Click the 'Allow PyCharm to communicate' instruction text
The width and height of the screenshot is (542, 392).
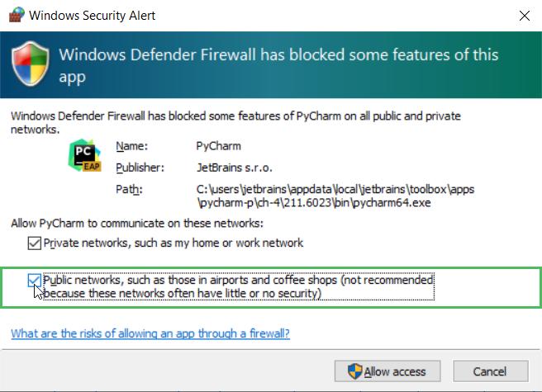tap(137, 223)
